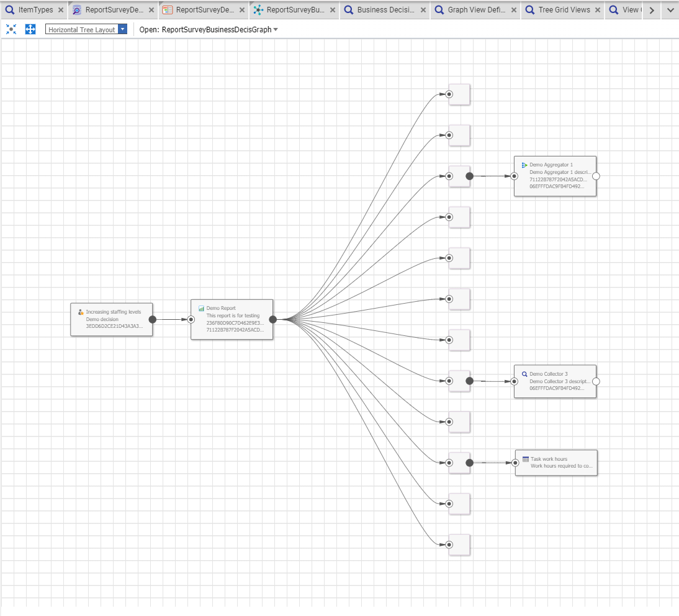Click 'Work hours required to co...' text
679x616 pixels.
pyautogui.click(x=562, y=466)
